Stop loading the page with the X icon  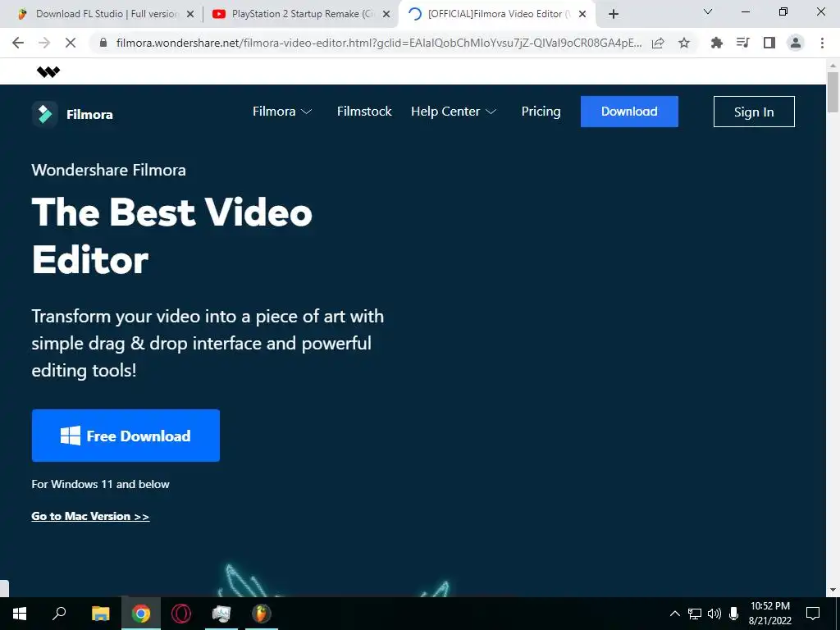tap(71, 43)
